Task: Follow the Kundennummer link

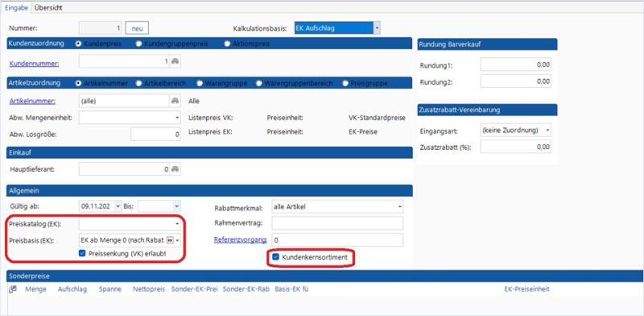Action: click(x=34, y=64)
